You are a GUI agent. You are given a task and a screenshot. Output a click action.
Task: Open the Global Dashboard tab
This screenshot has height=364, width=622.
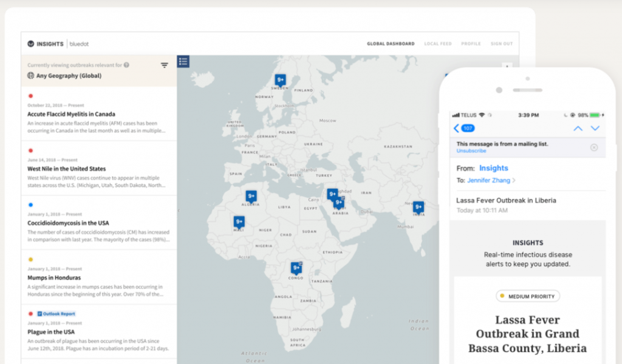391,44
